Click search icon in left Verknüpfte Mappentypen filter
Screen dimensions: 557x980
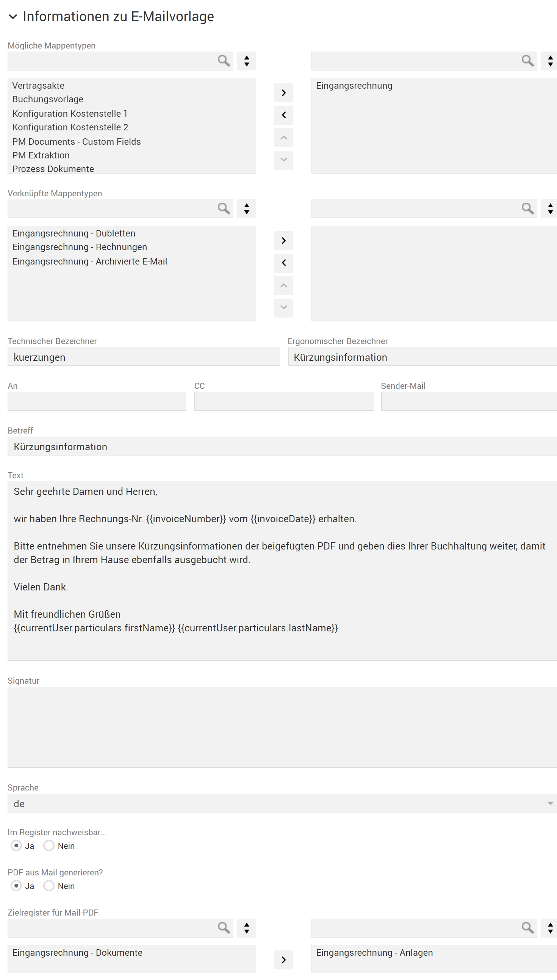pos(224,208)
